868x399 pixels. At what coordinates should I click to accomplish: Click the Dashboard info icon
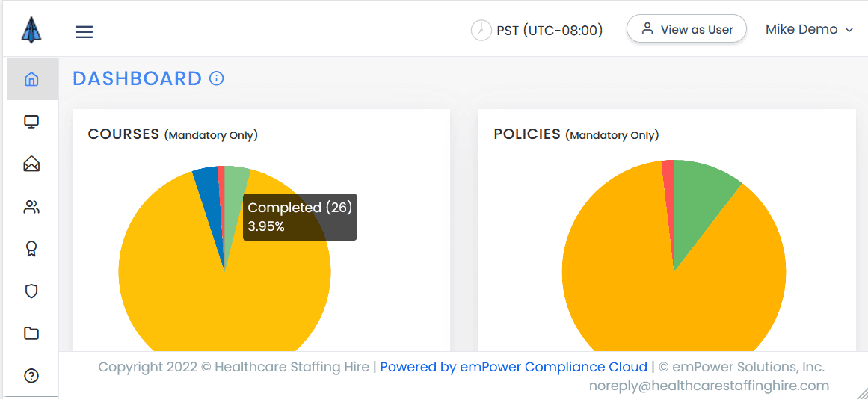[217, 78]
